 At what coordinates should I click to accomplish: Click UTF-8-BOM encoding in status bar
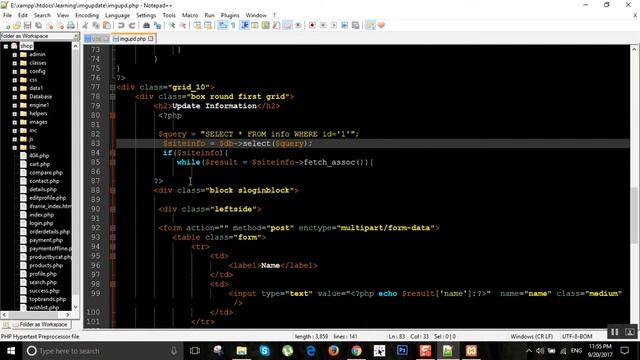(x=577, y=336)
